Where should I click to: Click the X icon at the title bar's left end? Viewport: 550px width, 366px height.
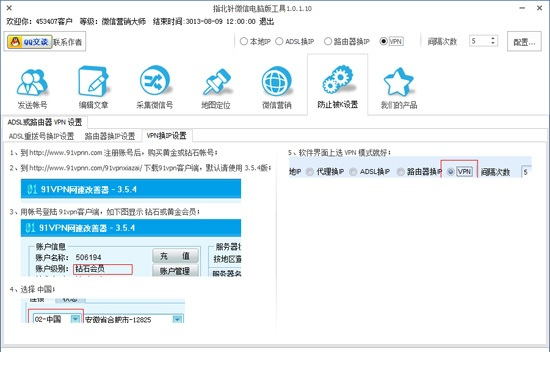click(9, 8)
